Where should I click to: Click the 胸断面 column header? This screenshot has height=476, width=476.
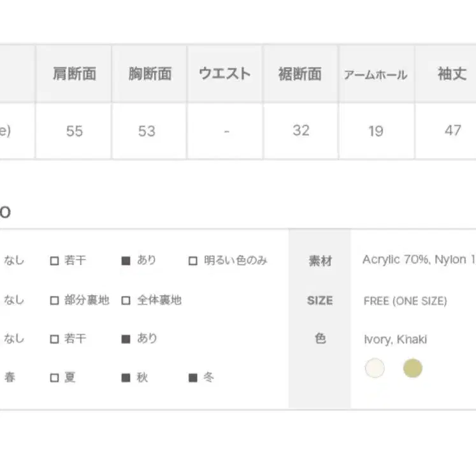[150, 74]
